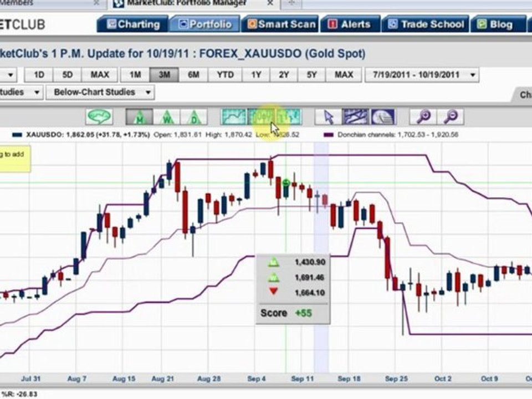Click the Smart Scan tab orange icon
Image resolution: width=532 pixels, height=399 pixels.
point(252,24)
